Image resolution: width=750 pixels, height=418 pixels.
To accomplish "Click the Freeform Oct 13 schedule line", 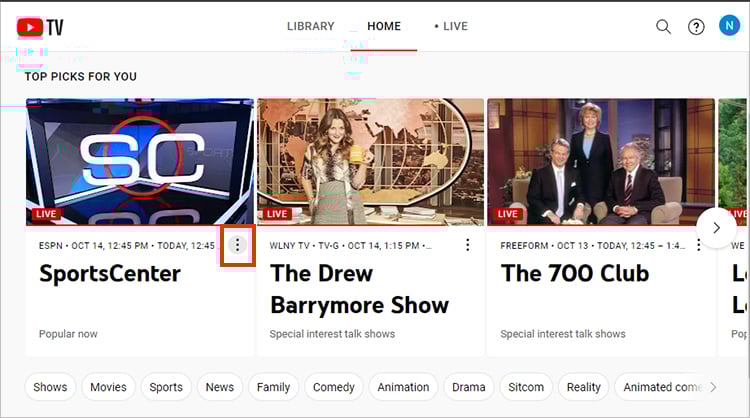I will 593,245.
